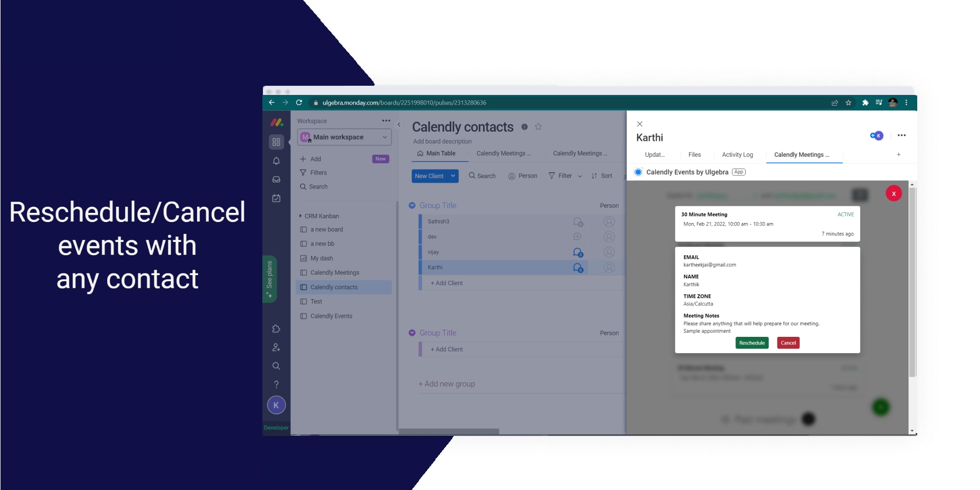This screenshot has width=980, height=490.
Task: Collapse the second Group Title group
Action: (x=412, y=333)
